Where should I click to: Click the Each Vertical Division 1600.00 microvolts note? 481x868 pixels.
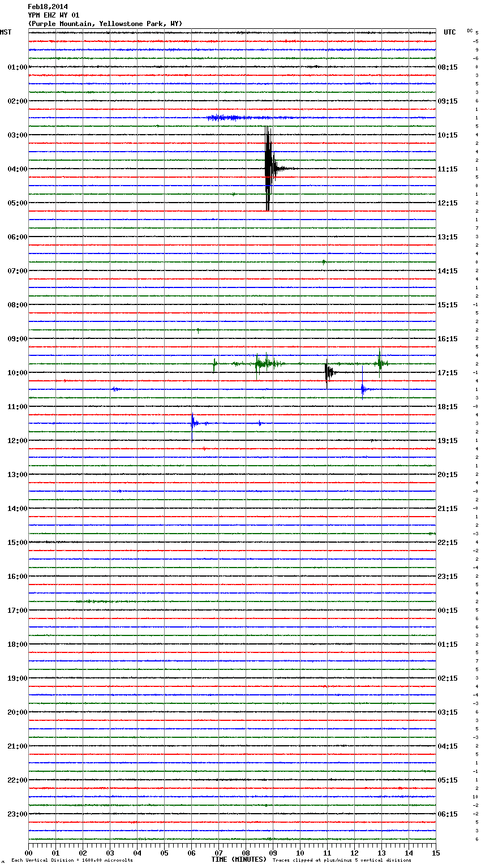[72, 861]
